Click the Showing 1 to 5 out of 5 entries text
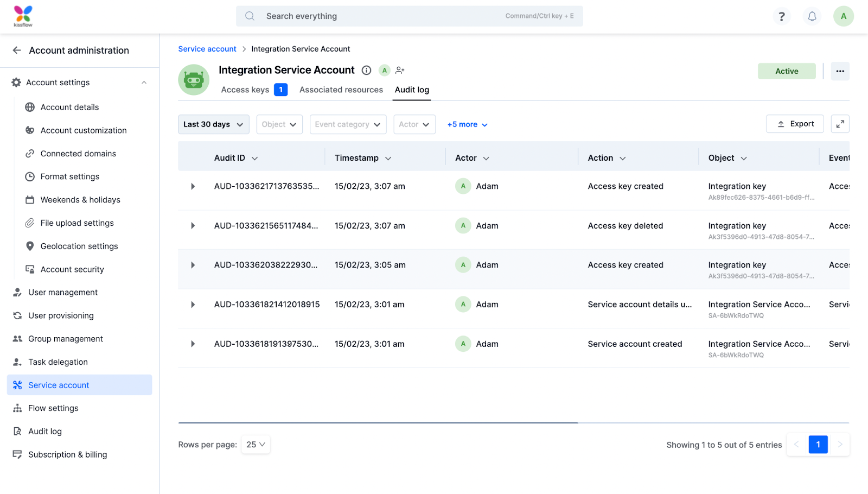 tap(724, 445)
